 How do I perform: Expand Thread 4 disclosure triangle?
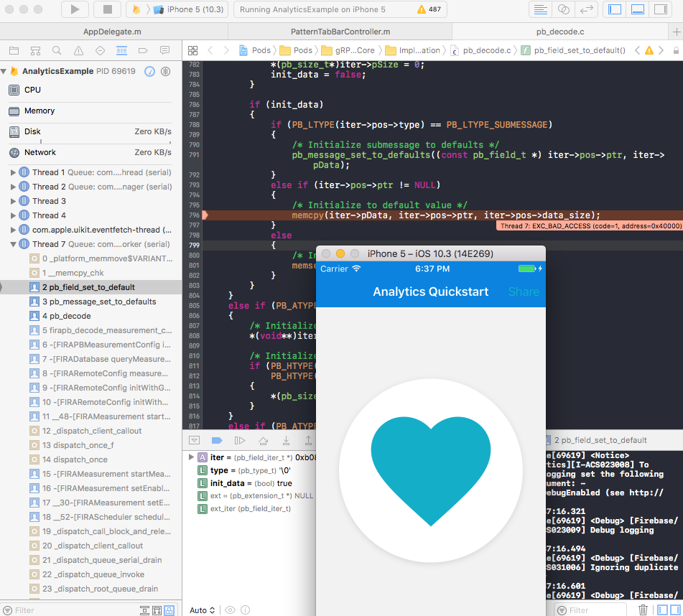click(x=13, y=215)
